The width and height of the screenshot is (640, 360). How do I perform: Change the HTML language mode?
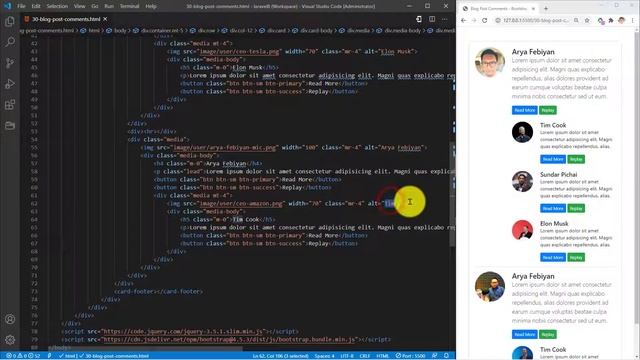tap(382, 356)
